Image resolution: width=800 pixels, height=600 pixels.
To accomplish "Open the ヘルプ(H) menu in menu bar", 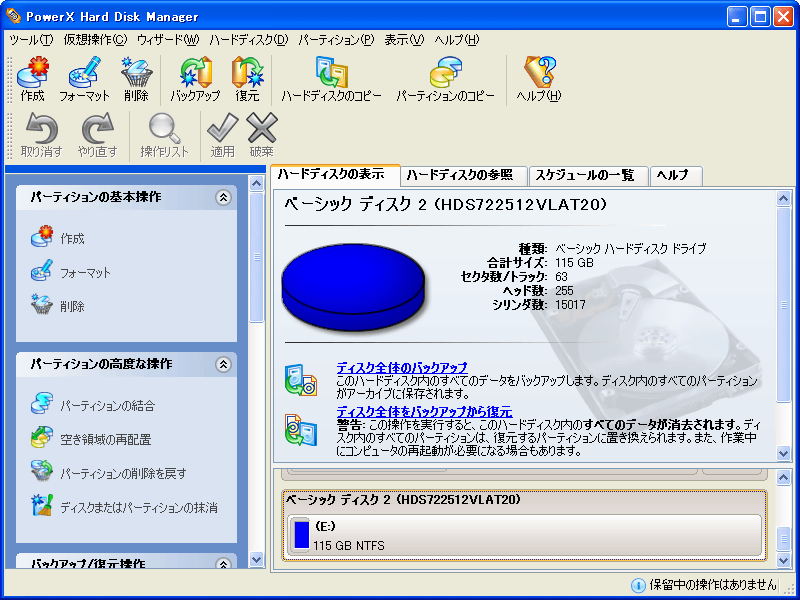I will (x=457, y=40).
